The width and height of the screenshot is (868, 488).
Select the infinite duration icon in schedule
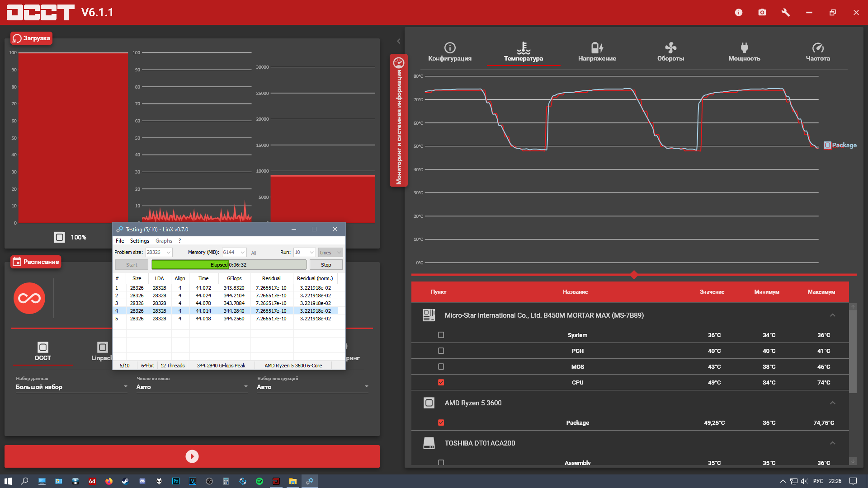(29, 298)
